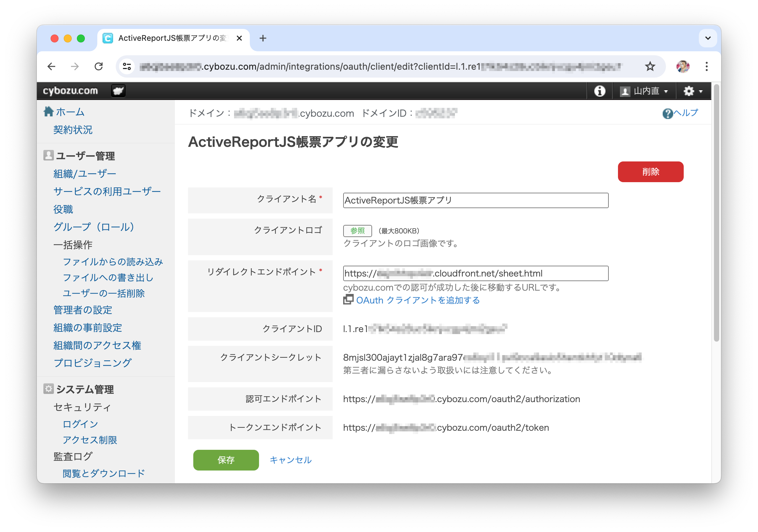Click the bird icon beside cybozu.com logo

118,91
